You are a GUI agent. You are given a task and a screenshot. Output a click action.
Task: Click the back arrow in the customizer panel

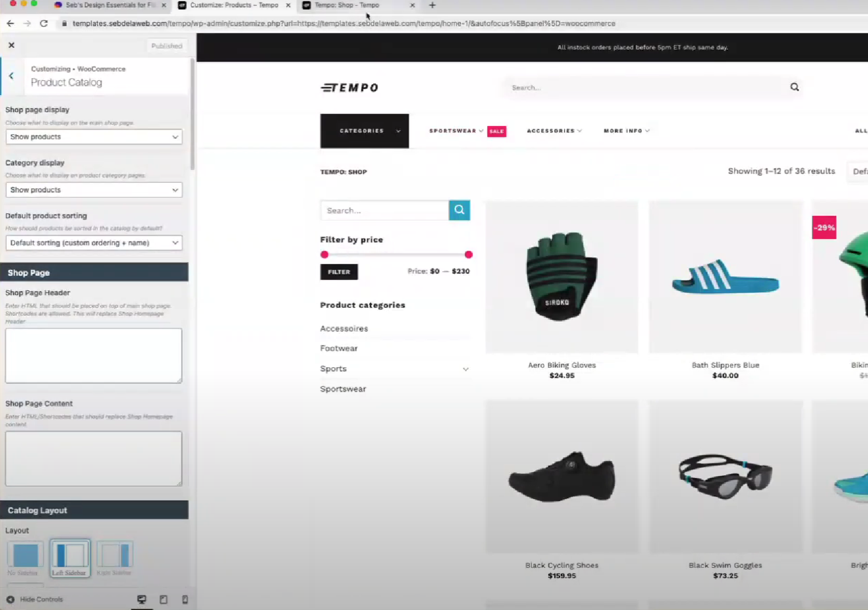[11, 75]
